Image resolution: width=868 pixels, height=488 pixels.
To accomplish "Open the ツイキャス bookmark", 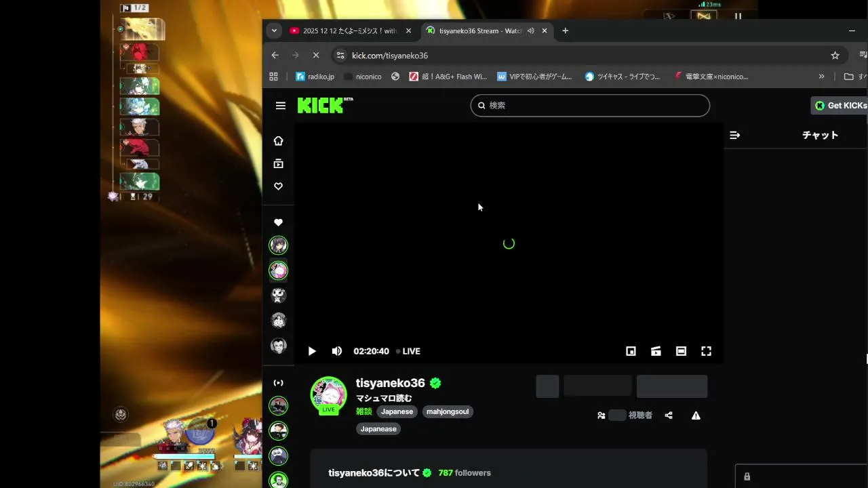I will click(x=623, y=77).
